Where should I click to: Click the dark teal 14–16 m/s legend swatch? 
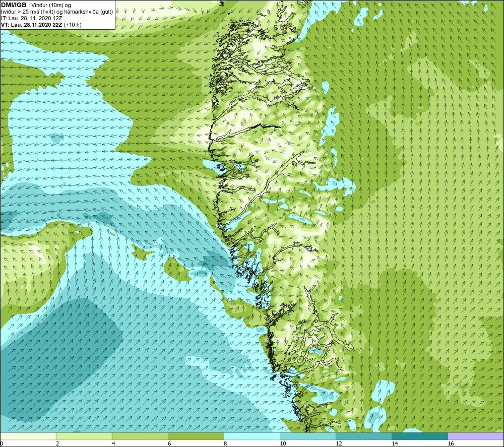tap(420, 436)
